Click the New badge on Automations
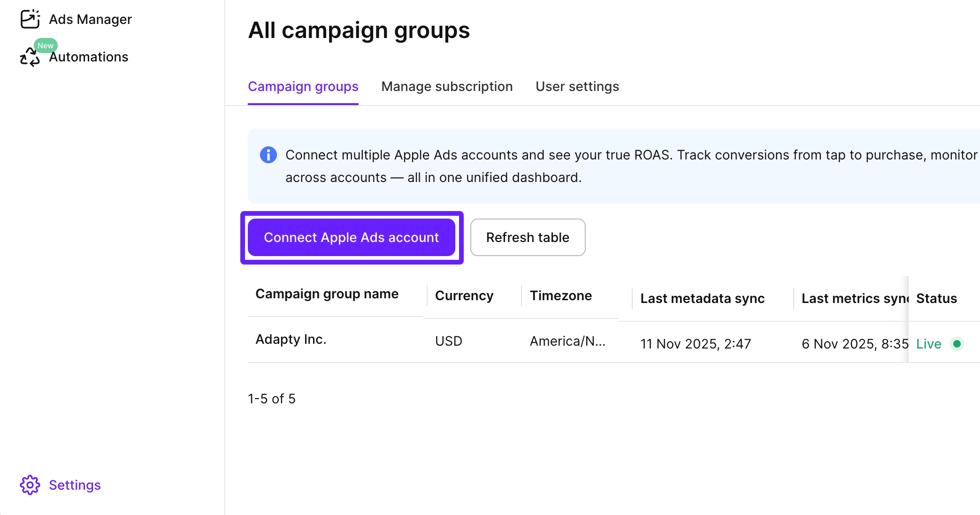This screenshot has width=980, height=515. [x=46, y=45]
